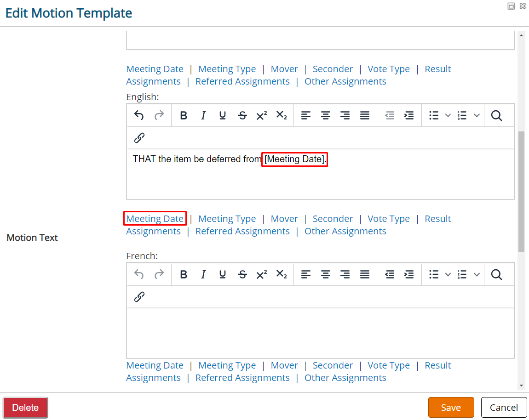This screenshot has height=420, width=529.
Task: Select the Bold icon in the English editor
Action: coord(184,115)
